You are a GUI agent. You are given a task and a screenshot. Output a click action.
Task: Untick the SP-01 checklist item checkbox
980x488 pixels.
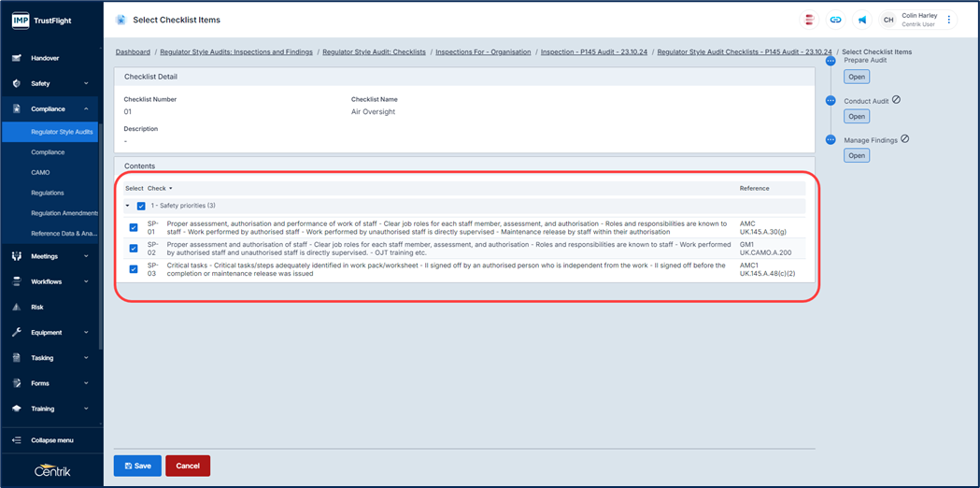[134, 228]
